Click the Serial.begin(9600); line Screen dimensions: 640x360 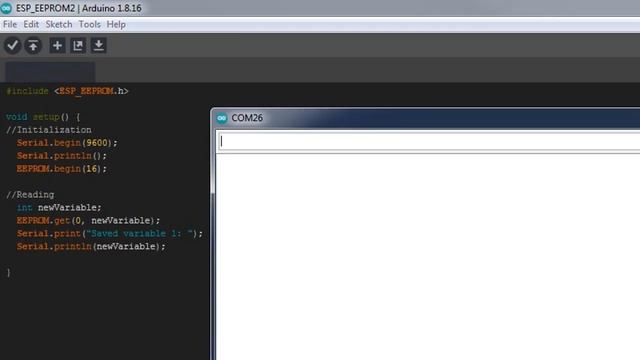tap(67, 143)
